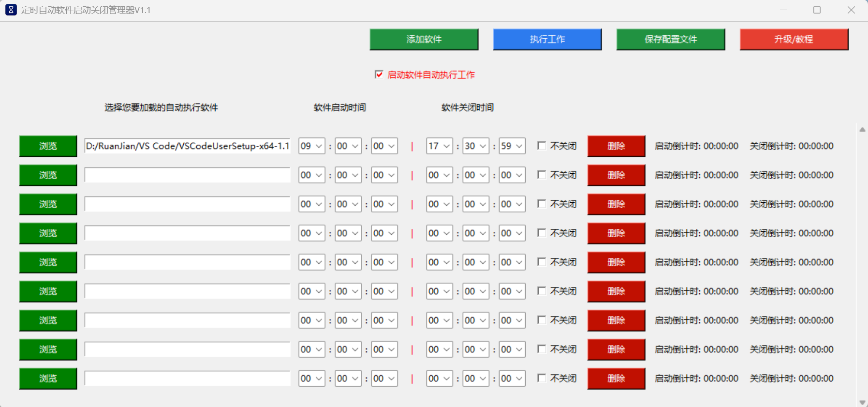Click 删除 button in the last row
Screen dimensions: 868x407
pos(616,378)
